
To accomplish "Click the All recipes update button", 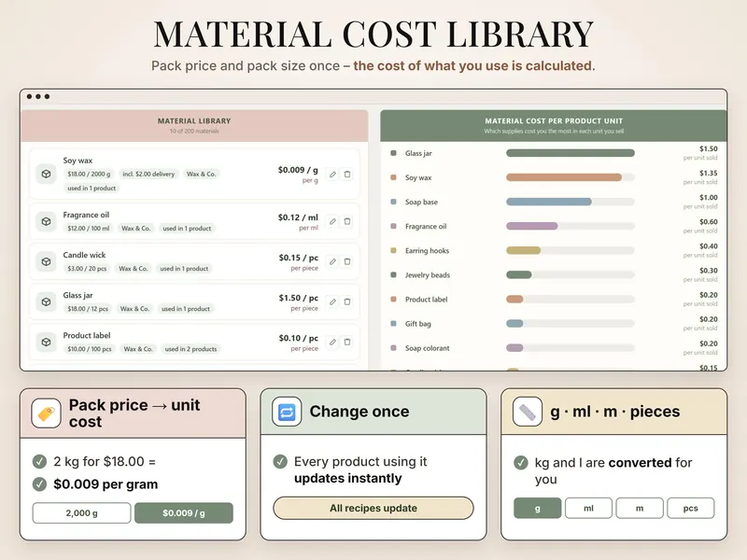I will pyautogui.click(x=373, y=508).
